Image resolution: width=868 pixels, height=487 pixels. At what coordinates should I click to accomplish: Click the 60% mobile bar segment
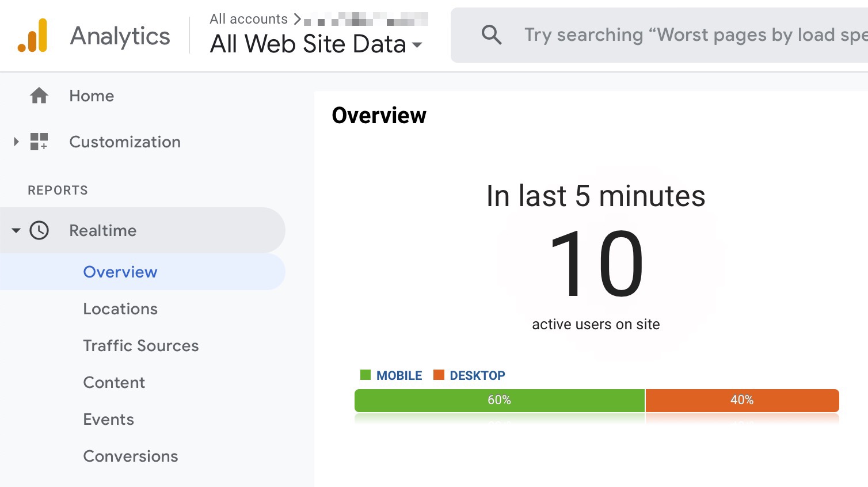click(500, 400)
